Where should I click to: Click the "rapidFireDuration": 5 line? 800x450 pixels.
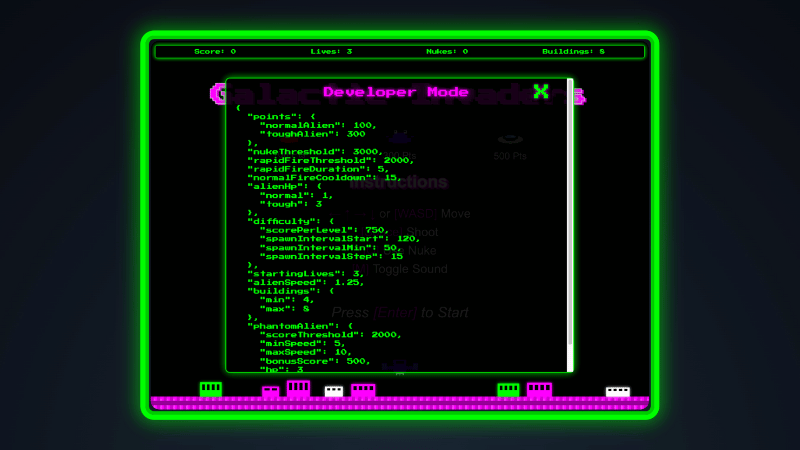pos(318,169)
